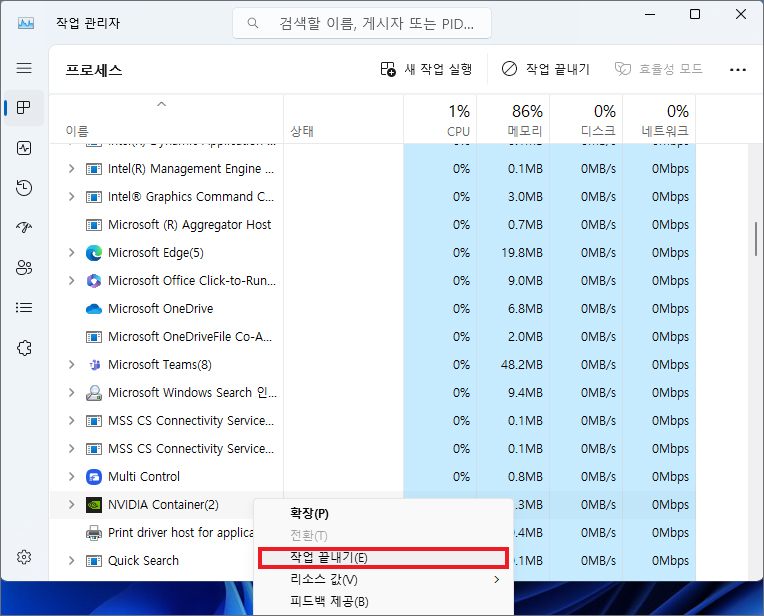The image size is (764, 616).
Task: Open the Performance sidebar icon
Action: pyautogui.click(x=24, y=148)
